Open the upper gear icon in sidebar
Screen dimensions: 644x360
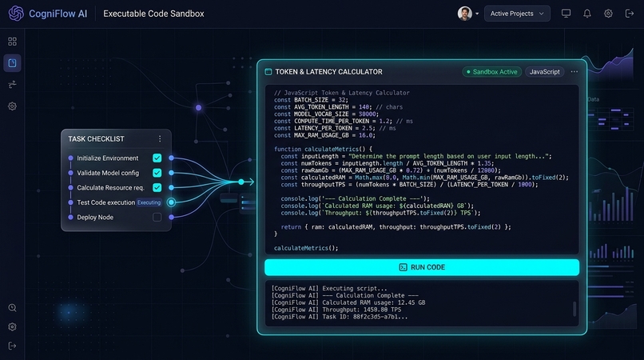click(x=12, y=106)
